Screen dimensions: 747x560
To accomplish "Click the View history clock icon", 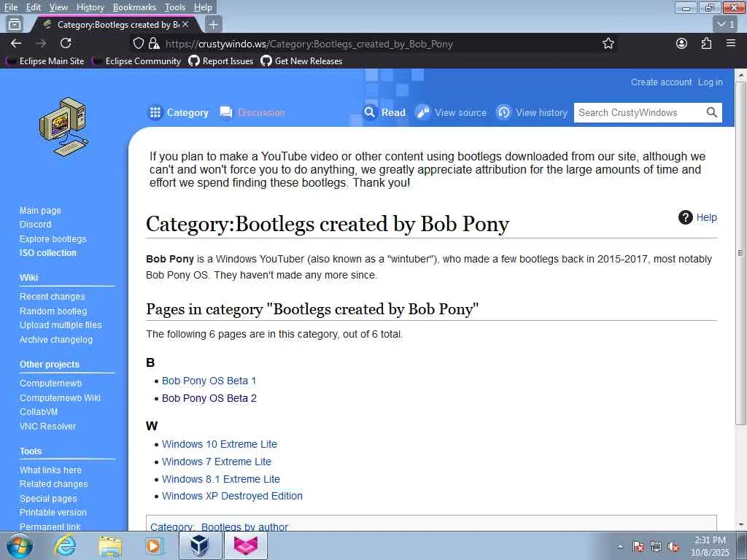I will [x=503, y=112].
